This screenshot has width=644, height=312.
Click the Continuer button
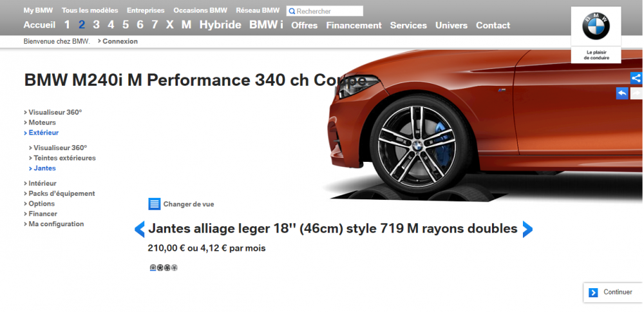click(613, 292)
